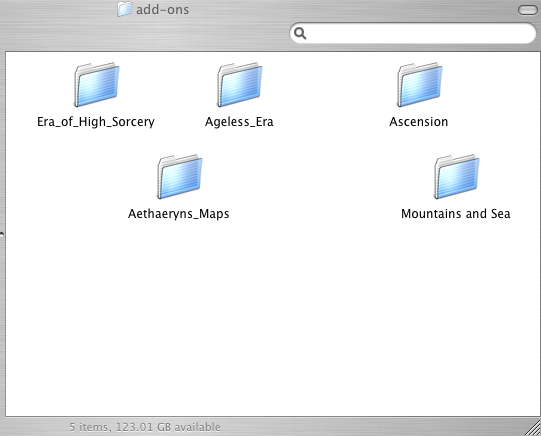Click the Ageless_Era name label
The image size is (541, 436).
point(239,122)
